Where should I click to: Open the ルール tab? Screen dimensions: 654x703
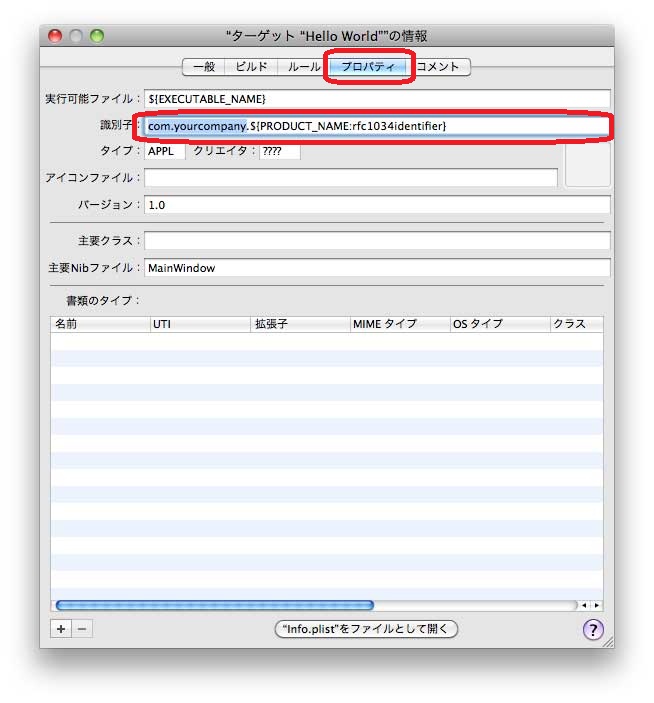point(303,67)
